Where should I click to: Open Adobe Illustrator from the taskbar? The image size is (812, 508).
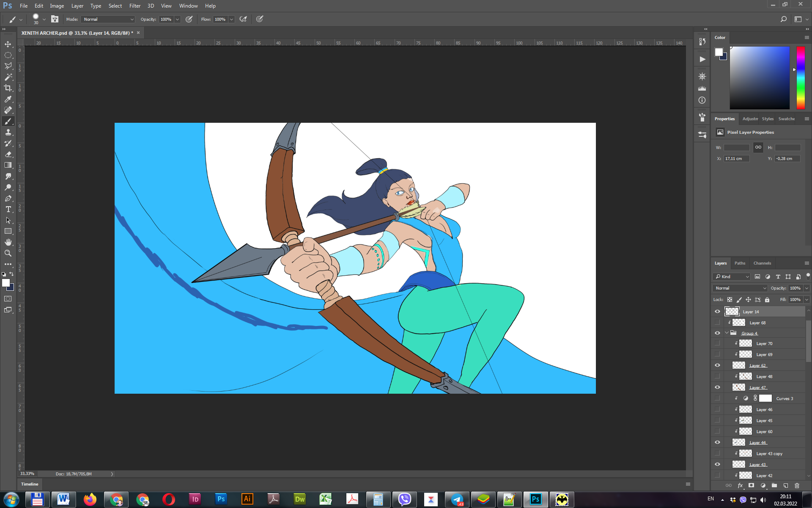pyautogui.click(x=247, y=500)
